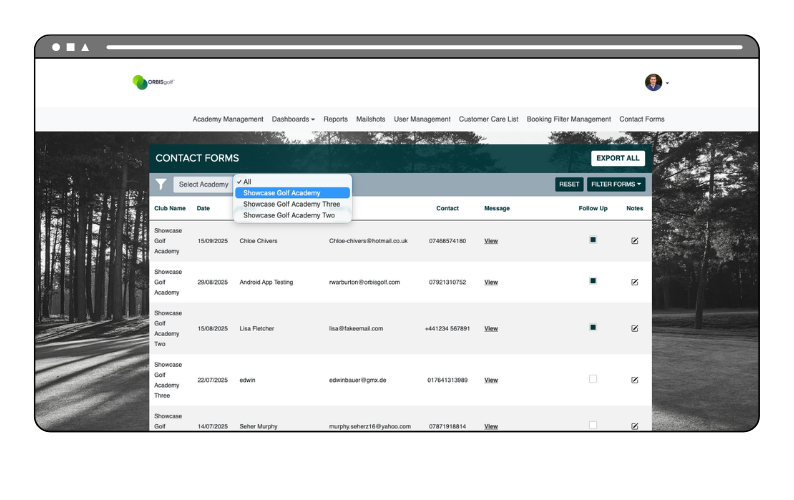Untick Follow Up for Chloe Chivers
Viewport: 794px width, 500px height.
593,240
